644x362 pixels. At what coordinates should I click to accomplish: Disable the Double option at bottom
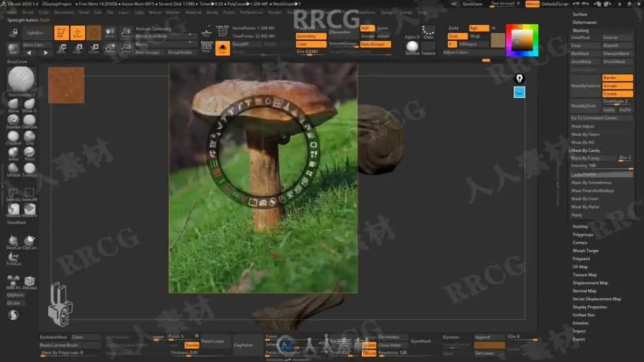[192, 345]
